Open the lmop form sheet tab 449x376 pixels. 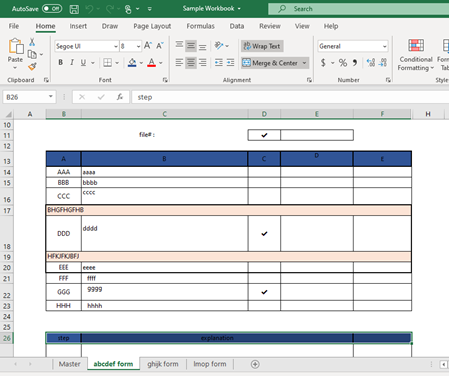coord(210,364)
